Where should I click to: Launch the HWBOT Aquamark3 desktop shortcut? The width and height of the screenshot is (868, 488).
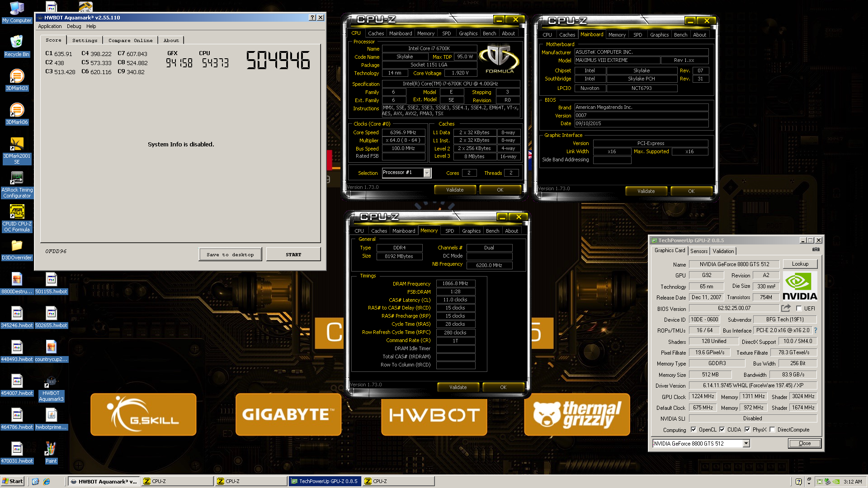click(51, 388)
